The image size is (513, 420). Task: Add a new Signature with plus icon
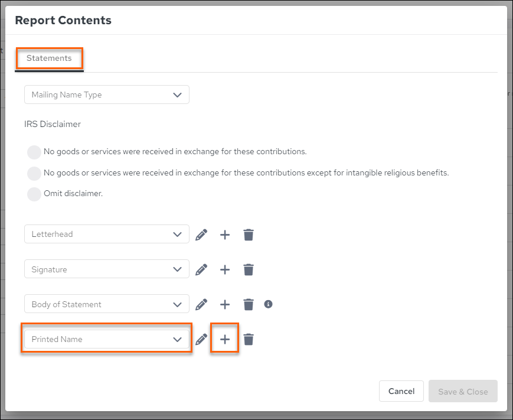tap(225, 270)
